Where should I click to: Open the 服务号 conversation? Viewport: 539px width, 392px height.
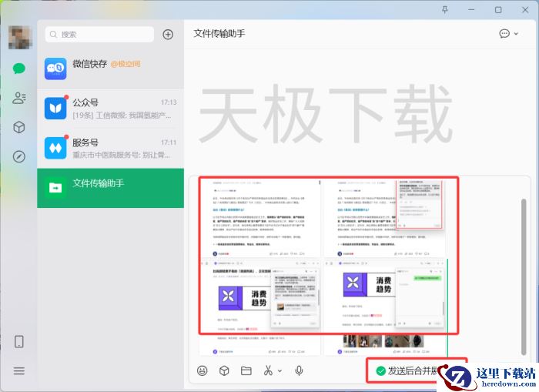[110, 148]
